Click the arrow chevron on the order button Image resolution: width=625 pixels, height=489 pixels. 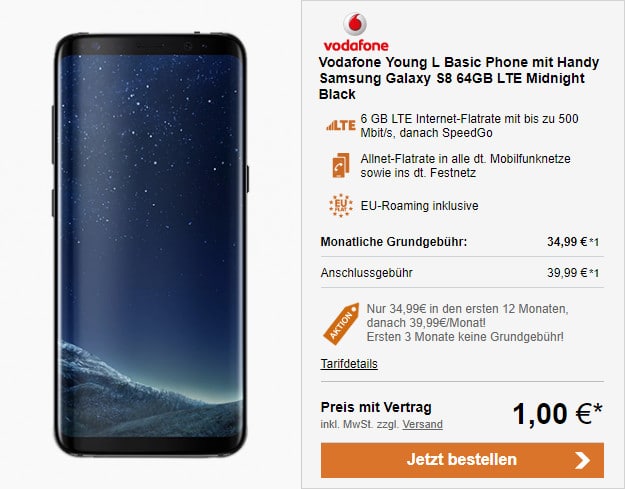pos(582,460)
